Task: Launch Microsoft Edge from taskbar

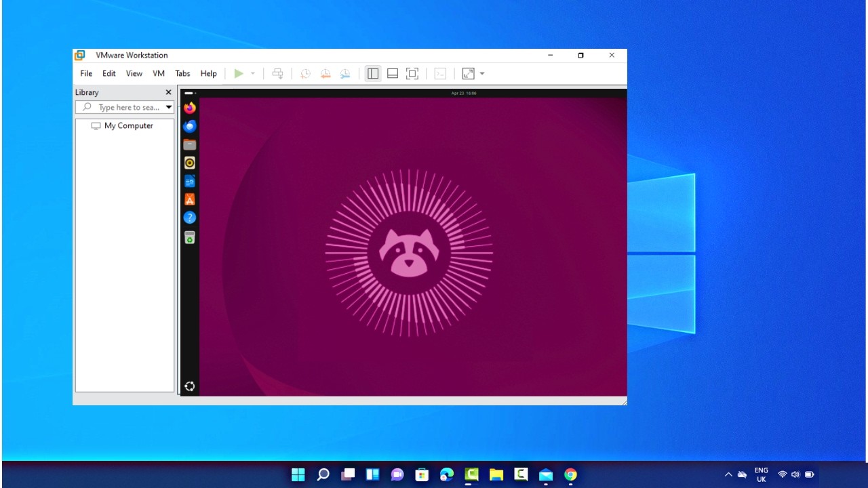Action: click(447, 474)
